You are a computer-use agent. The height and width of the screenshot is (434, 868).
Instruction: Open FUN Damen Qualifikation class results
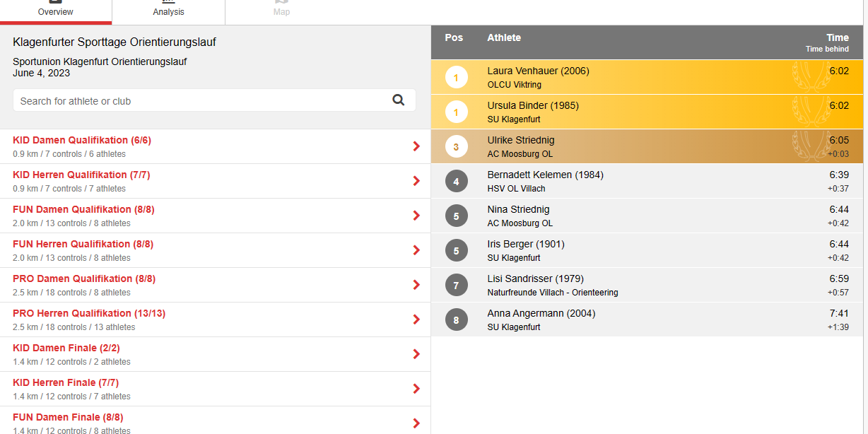(83, 209)
